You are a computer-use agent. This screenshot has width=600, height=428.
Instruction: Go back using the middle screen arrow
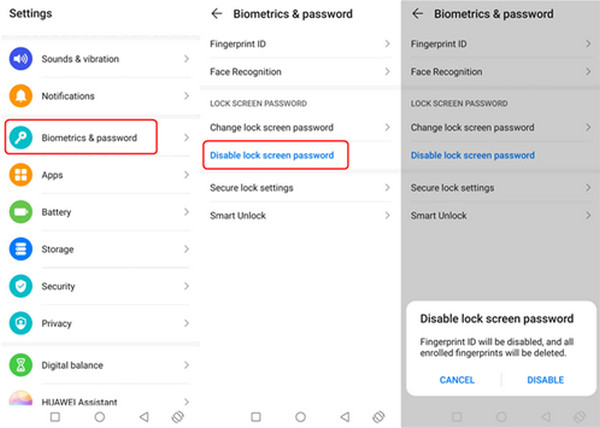[x=217, y=14]
